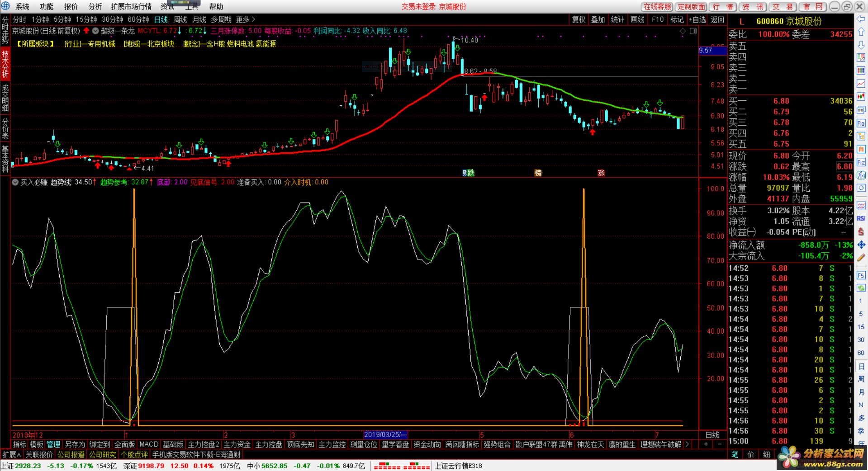Viewport: 868px width, 471px height.
Task: Click the red dollar sign icon
Action: pyautogui.click(x=861, y=231)
